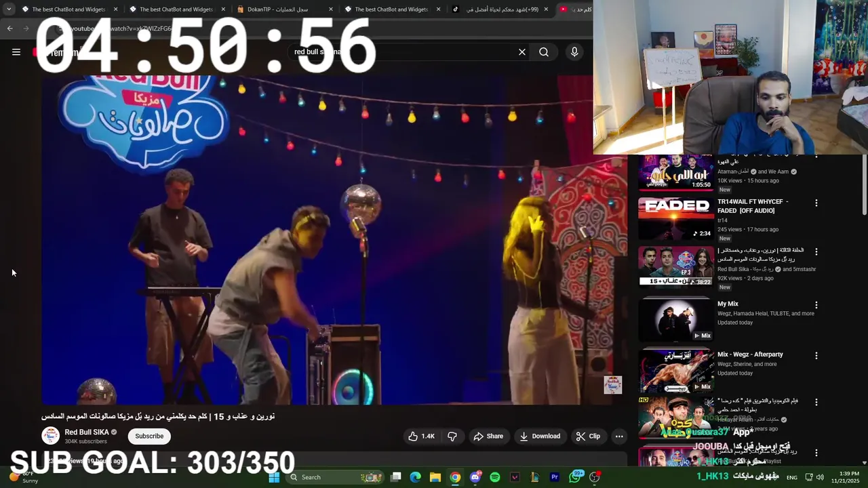Open options menu for My Mix playlist
The height and width of the screenshot is (488, 868).
point(816,305)
